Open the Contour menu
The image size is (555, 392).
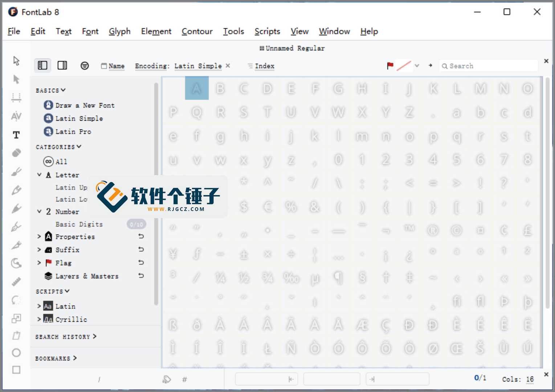(197, 31)
